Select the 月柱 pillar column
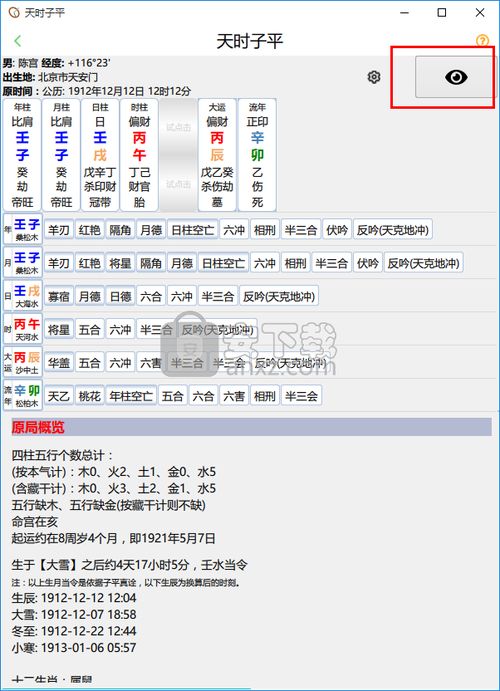The width and height of the screenshot is (500, 691). pyautogui.click(x=61, y=155)
